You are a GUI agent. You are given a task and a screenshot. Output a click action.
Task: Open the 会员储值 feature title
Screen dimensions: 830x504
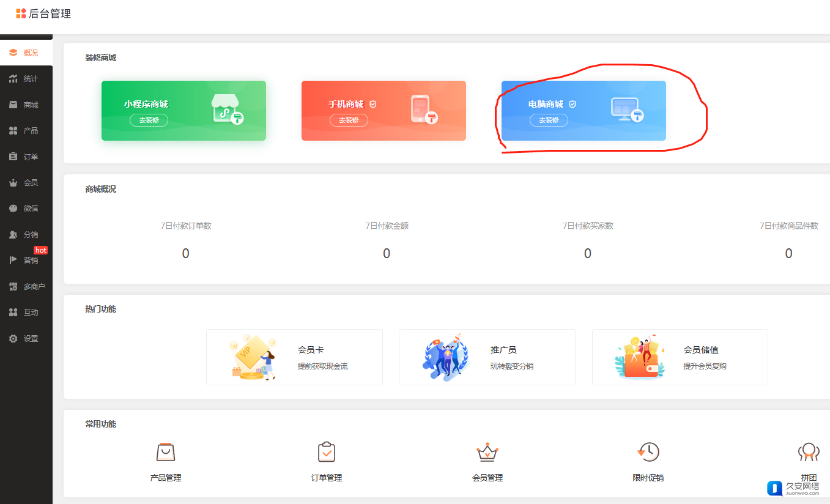click(x=701, y=350)
